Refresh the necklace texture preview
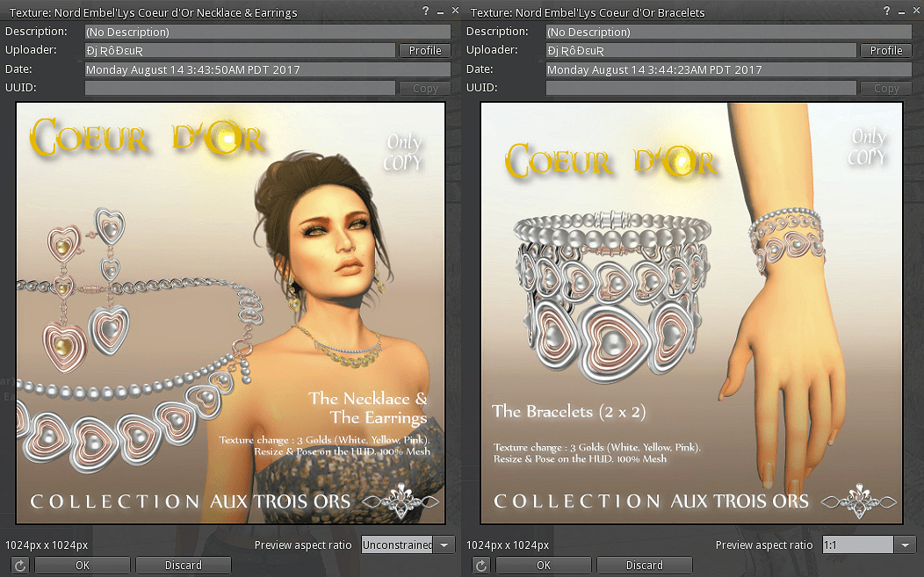 coord(19,565)
